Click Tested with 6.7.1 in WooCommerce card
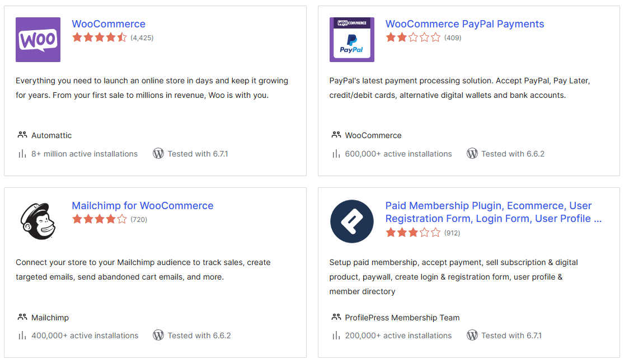Image resolution: width=629 pixels, height=364 pixels. point(198,154)
